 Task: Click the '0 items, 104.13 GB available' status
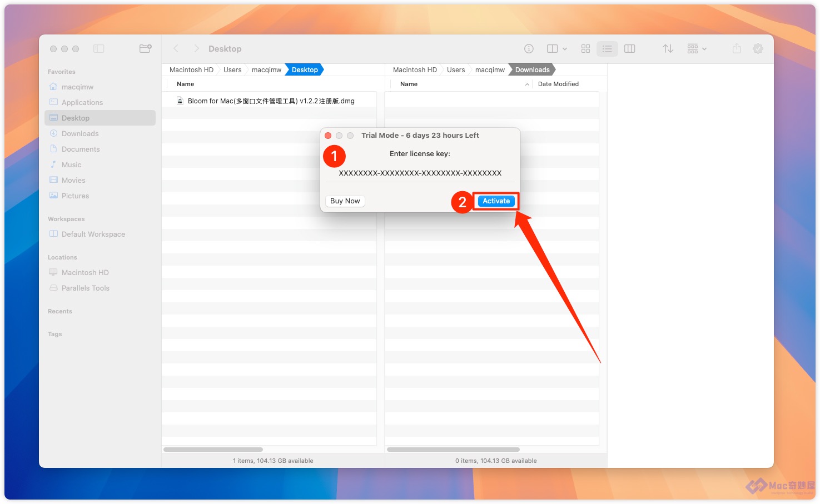[x=496, y=461]
